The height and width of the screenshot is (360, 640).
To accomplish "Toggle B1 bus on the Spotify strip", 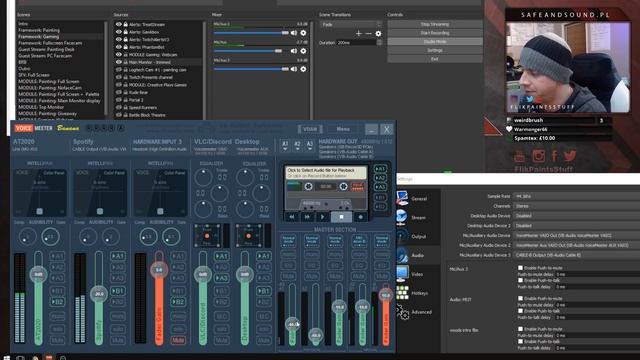I will 118,291.
